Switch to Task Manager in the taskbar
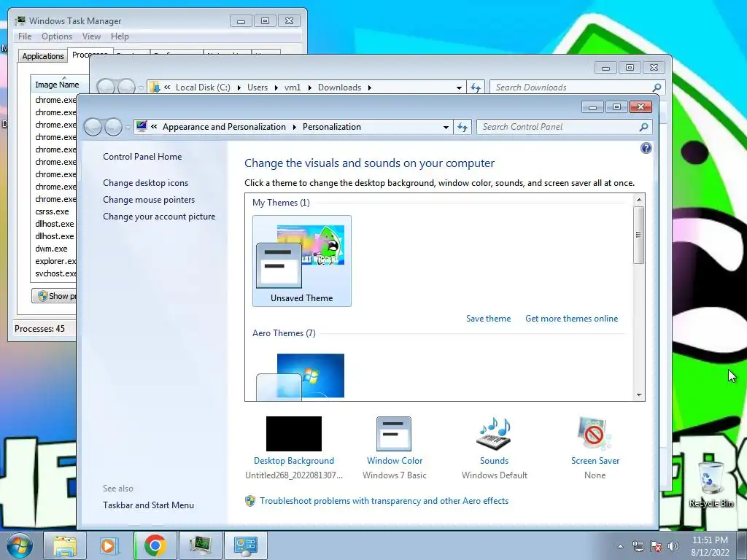The width and height of the screenshot is (747, 560). 201,545
